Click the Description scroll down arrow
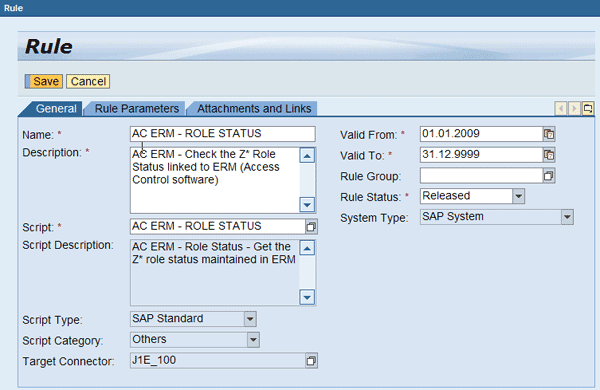This screenshot has height=390, width=600. tap(307, 205)
